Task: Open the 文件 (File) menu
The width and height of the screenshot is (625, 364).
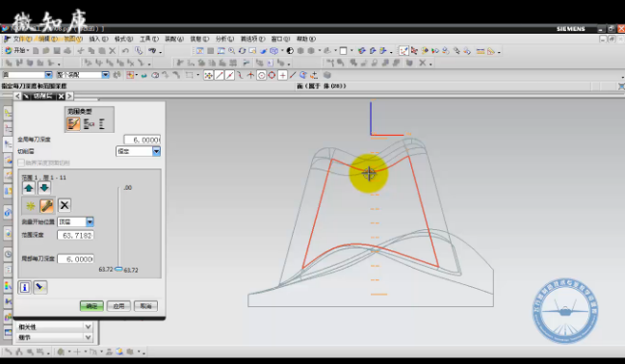Action: 22,39
